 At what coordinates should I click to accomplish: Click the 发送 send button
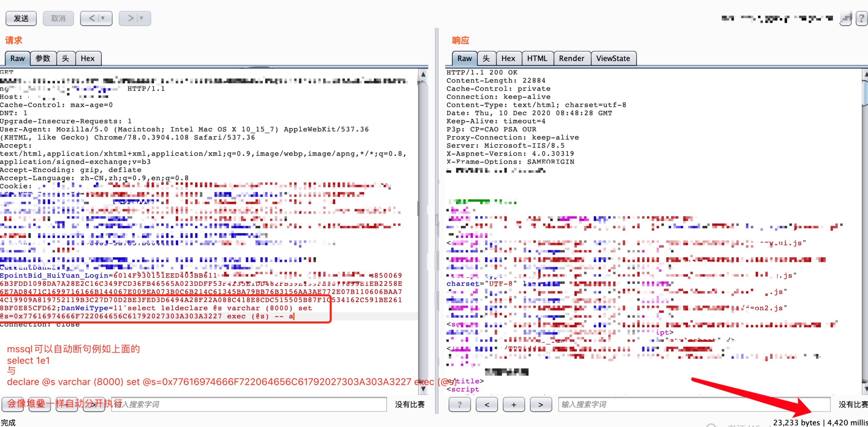pos(21,18)
